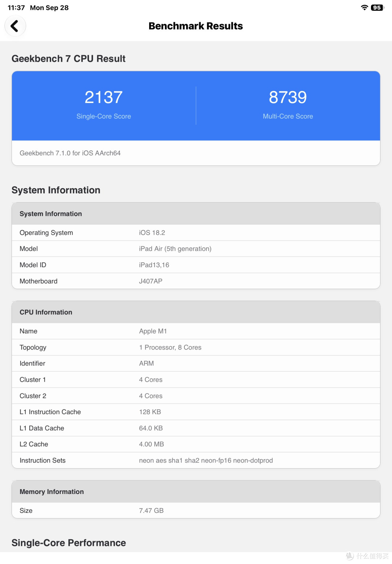This screenshot has height=564, width=392.
Task: Select the 4 Cores value for Cluster 1
Action: [x=151, y=380]
